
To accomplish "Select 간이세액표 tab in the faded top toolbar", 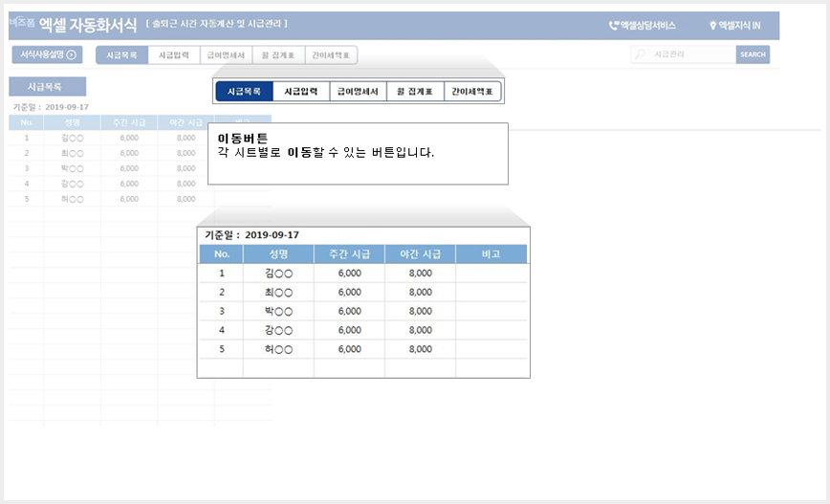I will (x=331, y=55).
